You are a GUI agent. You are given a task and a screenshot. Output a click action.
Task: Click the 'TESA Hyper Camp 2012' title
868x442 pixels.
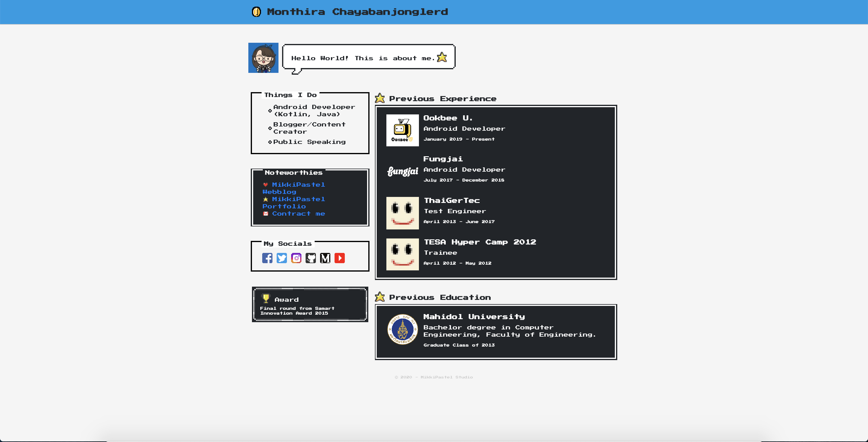pos(480,242)
